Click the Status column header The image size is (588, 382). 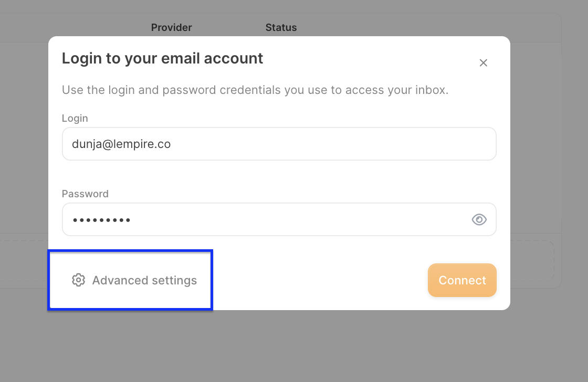[x=281, y=27]
